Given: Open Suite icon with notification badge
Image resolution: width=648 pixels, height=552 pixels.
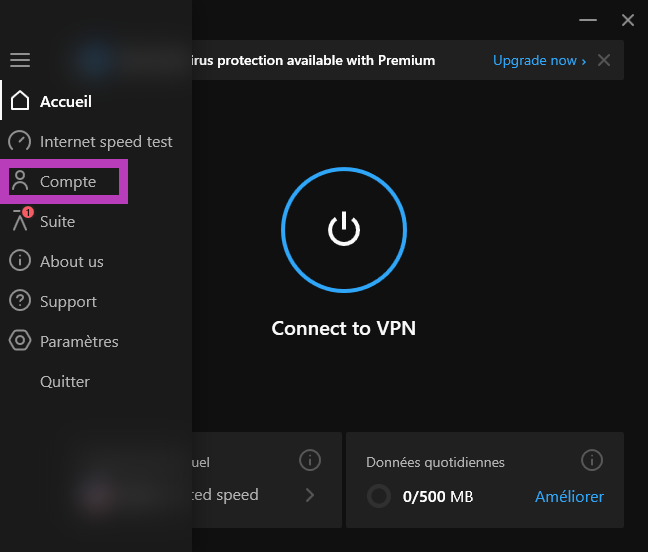Looking at the screenshot, I should pyautogui.click(x=22, y=219).
